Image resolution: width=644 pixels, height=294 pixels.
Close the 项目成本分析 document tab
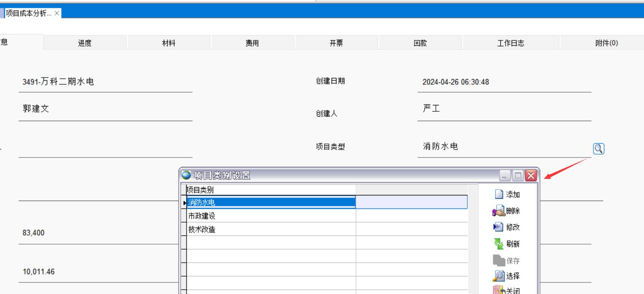coord(57,13)
